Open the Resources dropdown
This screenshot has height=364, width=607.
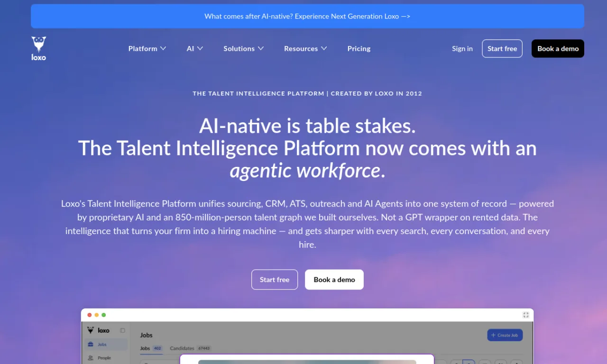[305, 48]
